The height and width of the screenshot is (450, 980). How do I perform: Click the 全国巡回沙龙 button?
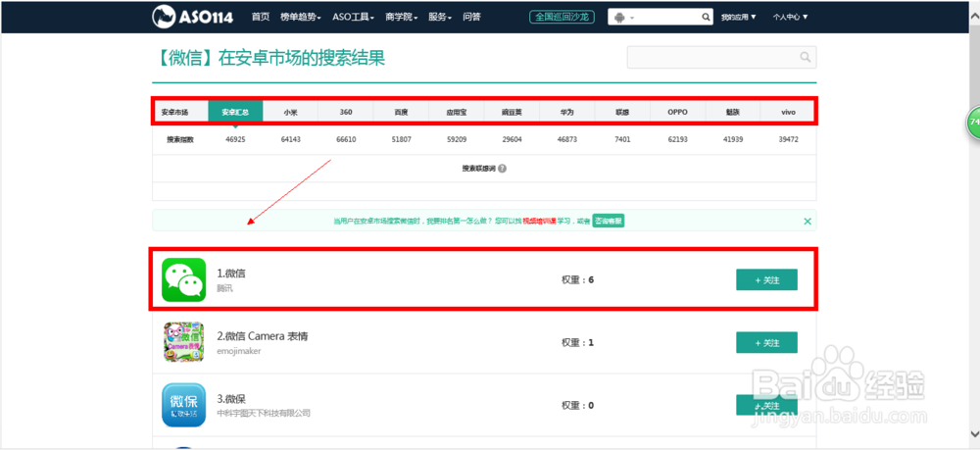click(562, 17)
